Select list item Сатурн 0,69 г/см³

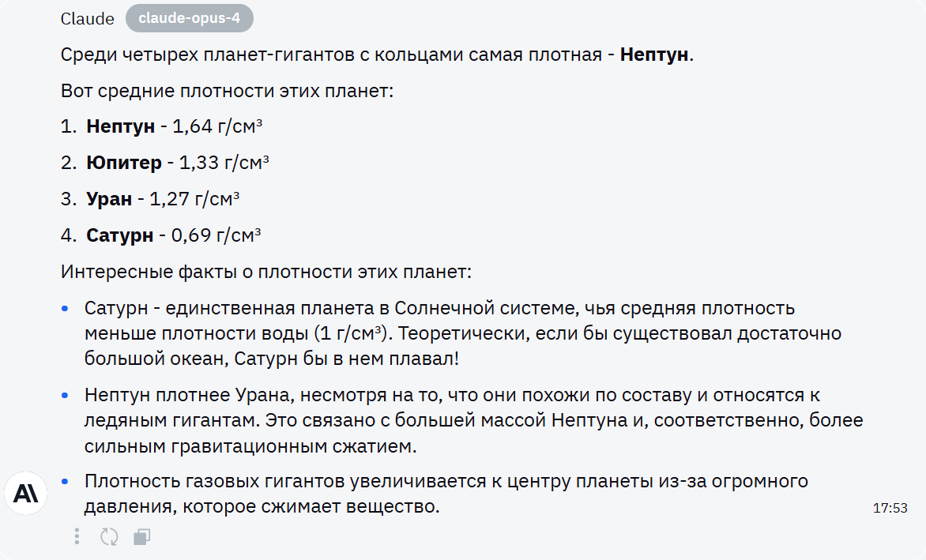[173, 235]
